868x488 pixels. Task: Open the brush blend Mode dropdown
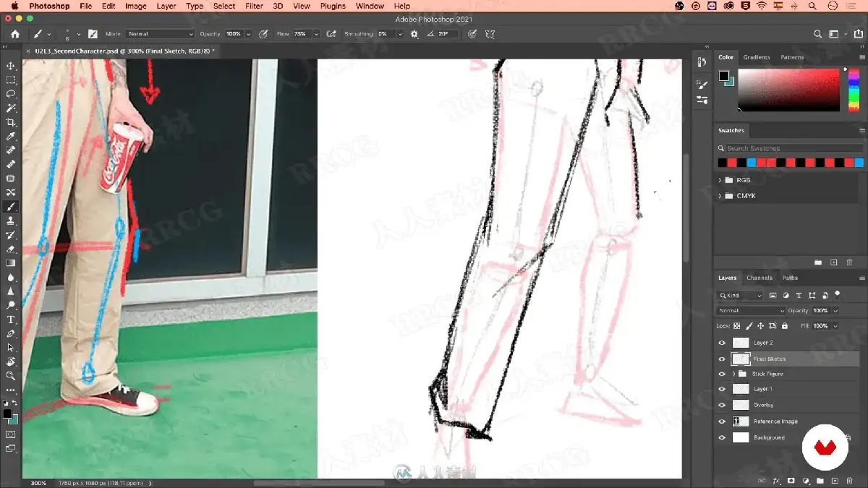coord(161,34)
